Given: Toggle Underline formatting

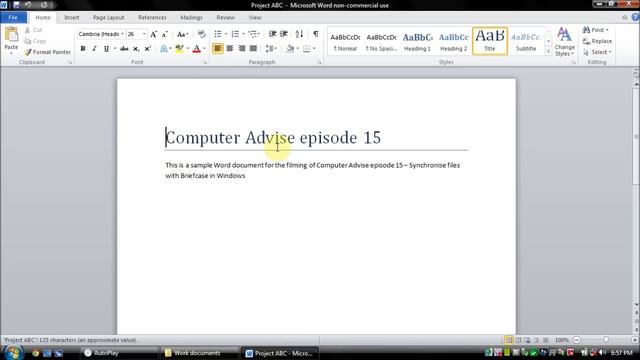Looking at the screenshot, I should click(x=106, y=49).
